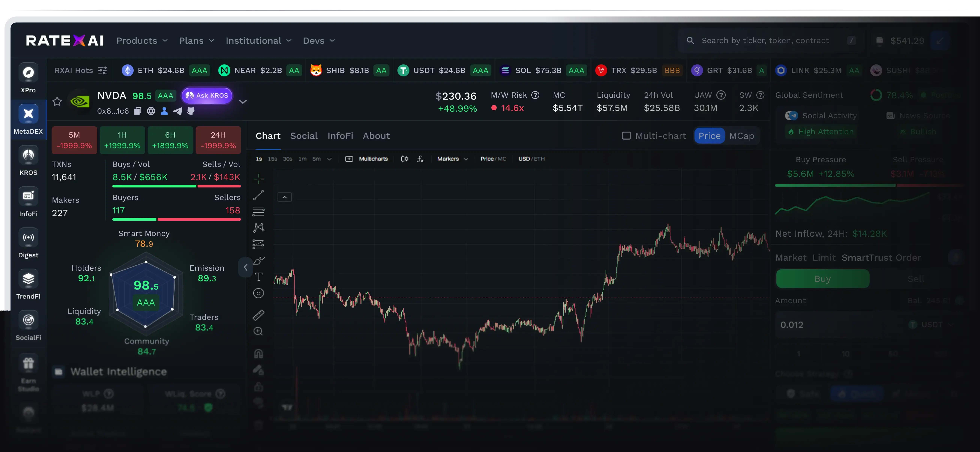Expand the Markers dropdown

pos(452,159)
